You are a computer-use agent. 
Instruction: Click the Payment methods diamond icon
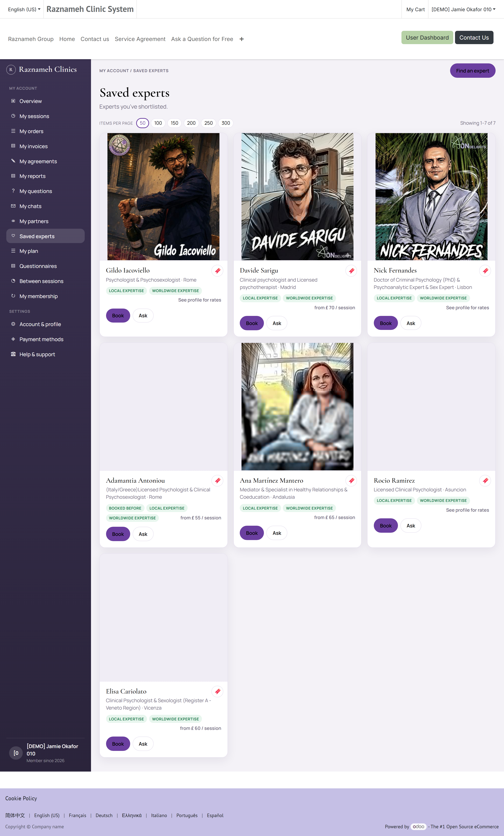point(13,339)
